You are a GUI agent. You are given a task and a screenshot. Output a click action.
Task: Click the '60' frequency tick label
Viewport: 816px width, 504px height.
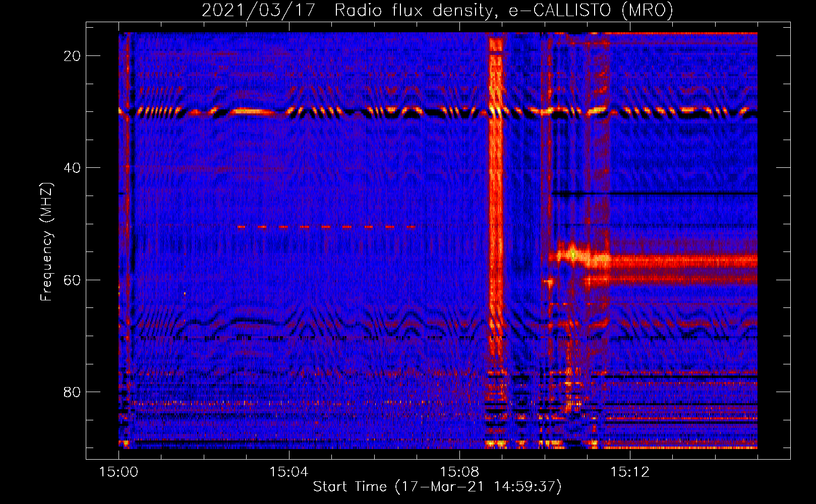click(x=73, y=280)
